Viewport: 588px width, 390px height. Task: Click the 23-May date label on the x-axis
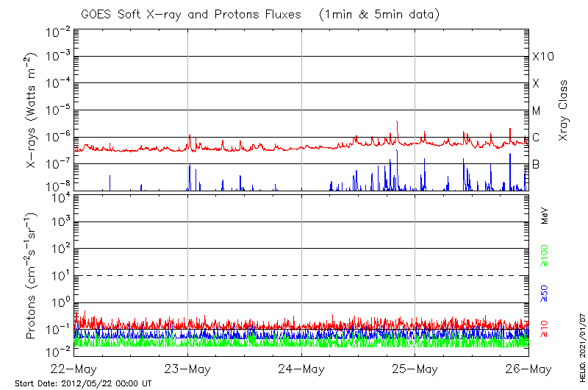tap(187, 369)
